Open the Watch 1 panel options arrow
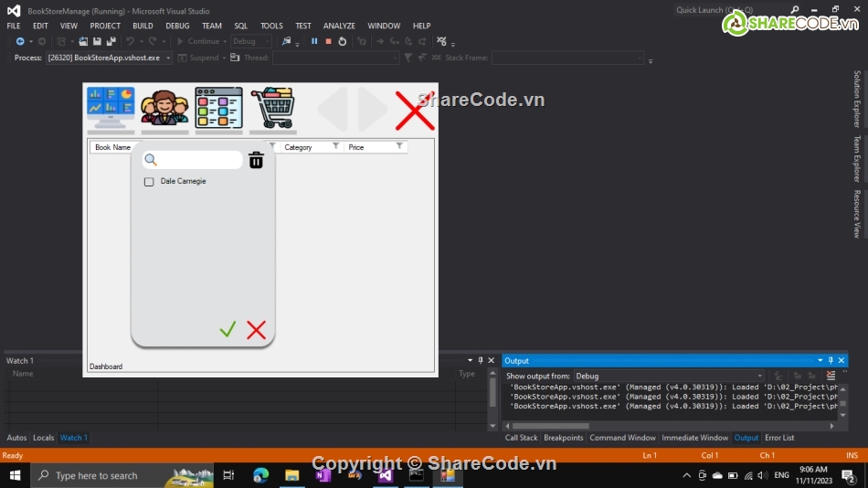Image resolution: width=868 pixels, height=488 pixels. pos(470,361)
